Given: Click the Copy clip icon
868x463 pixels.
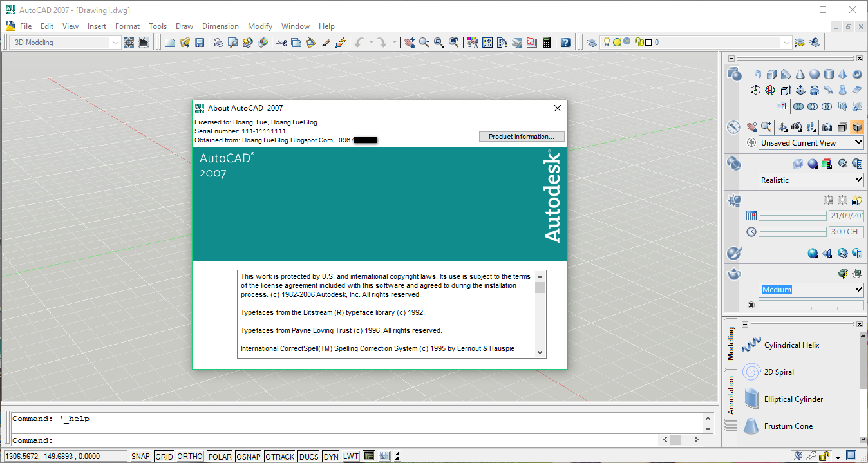Looking at the screenshot, I should pyautogui.click(x=296, y=43).
